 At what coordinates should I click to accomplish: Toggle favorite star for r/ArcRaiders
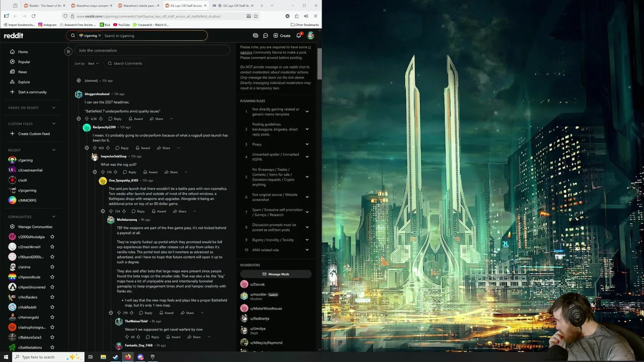coord(52,297)
